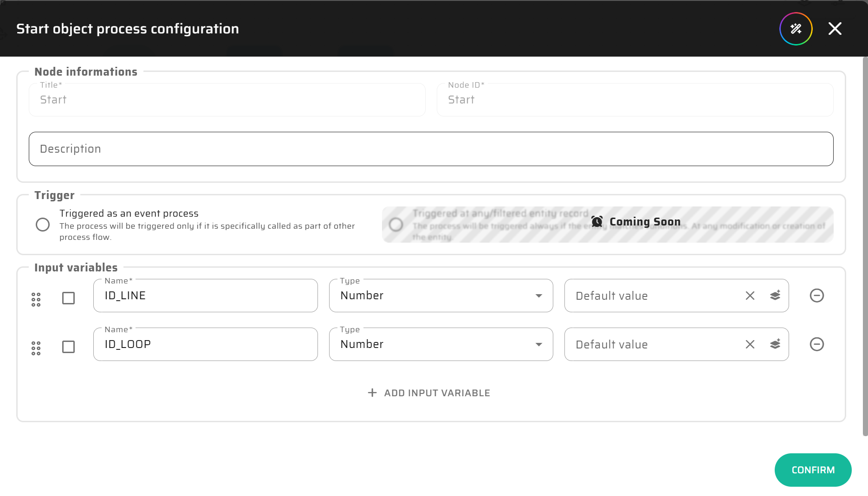This screenshot has width=868, height=496.
Task: Remove the ID_LOOP input variable
Action: (x=816, y=344)
